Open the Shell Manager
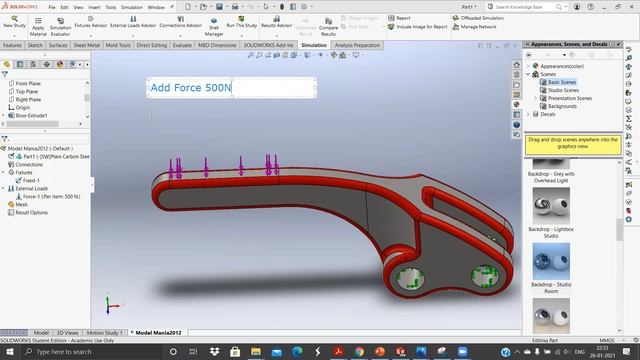Viewport: 640px width, 360px height. coord(214,27)
